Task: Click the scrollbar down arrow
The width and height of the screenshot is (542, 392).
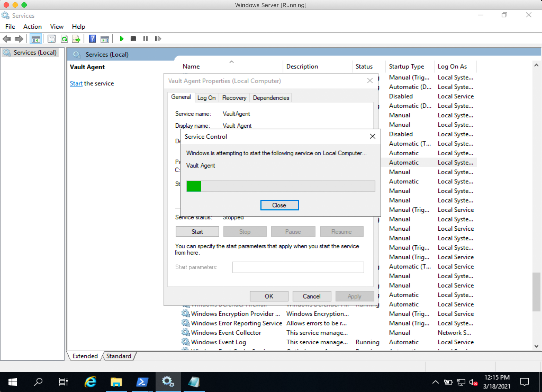Action: 536,346
